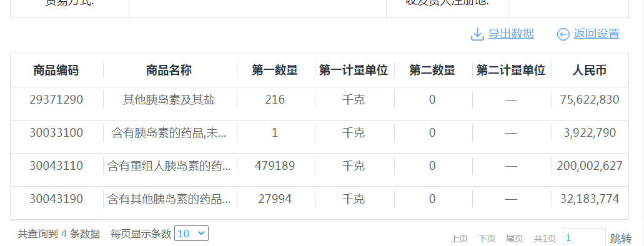Click truncated name 含有胰岛素的药品,未...
The image size is (644, 246).
[x=169, y=132]
